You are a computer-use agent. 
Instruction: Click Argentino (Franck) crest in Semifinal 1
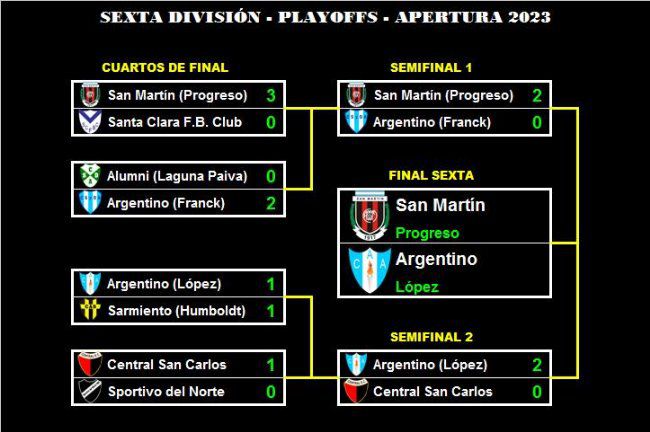pyautogui.click(x=356, y=121)
